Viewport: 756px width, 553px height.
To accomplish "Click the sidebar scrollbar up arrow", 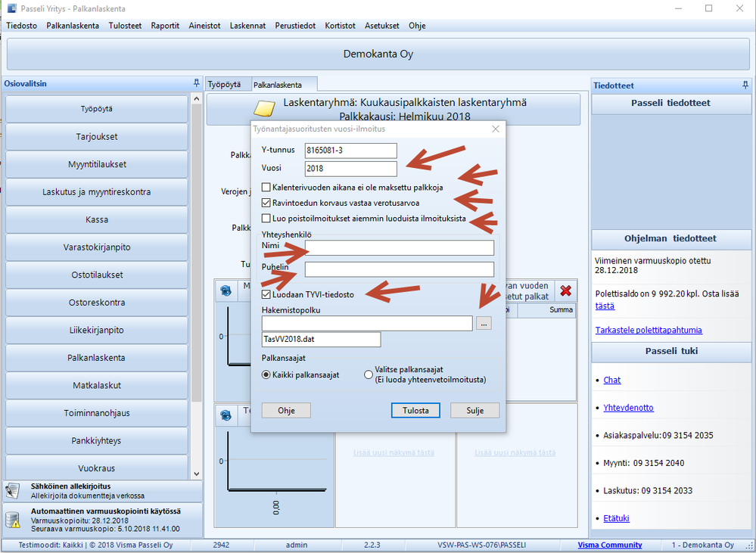I will (x=196, y=99).
